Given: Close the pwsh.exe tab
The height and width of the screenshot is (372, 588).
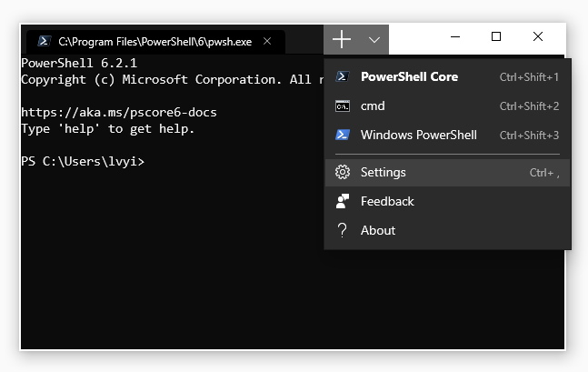Looking at the screenshot, I should [x=268, y=42].
